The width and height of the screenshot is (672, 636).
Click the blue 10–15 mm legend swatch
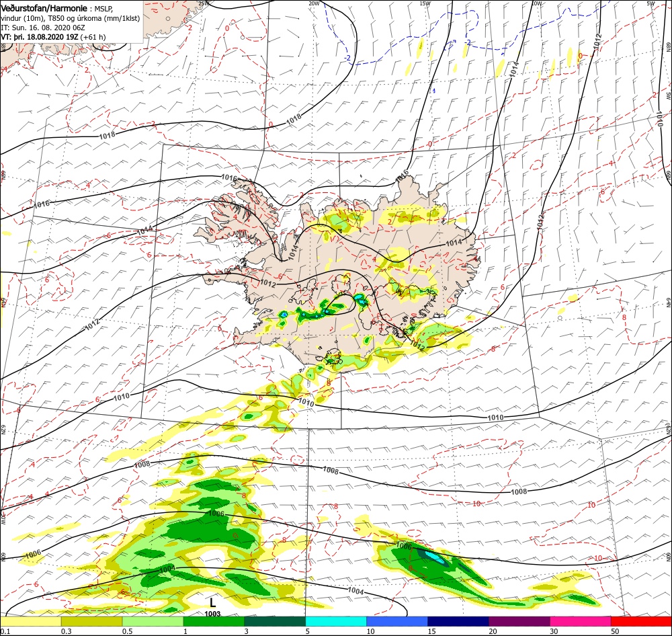coord(397,622)
